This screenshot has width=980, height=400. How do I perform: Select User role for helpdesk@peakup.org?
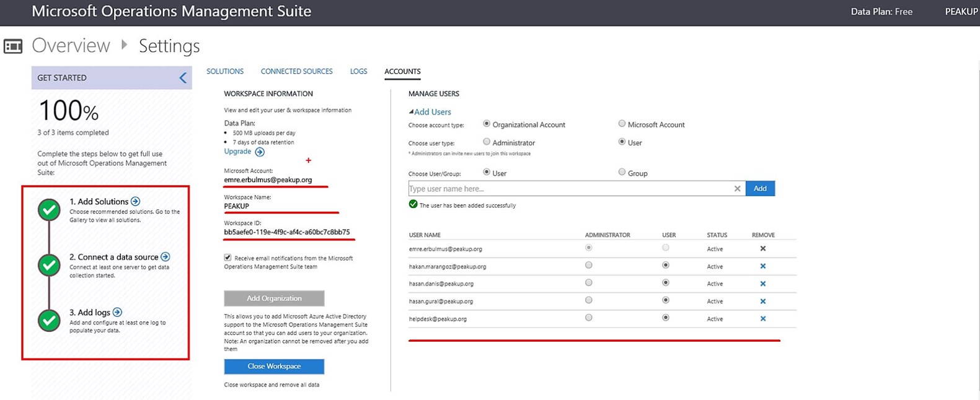pos(666,318)
